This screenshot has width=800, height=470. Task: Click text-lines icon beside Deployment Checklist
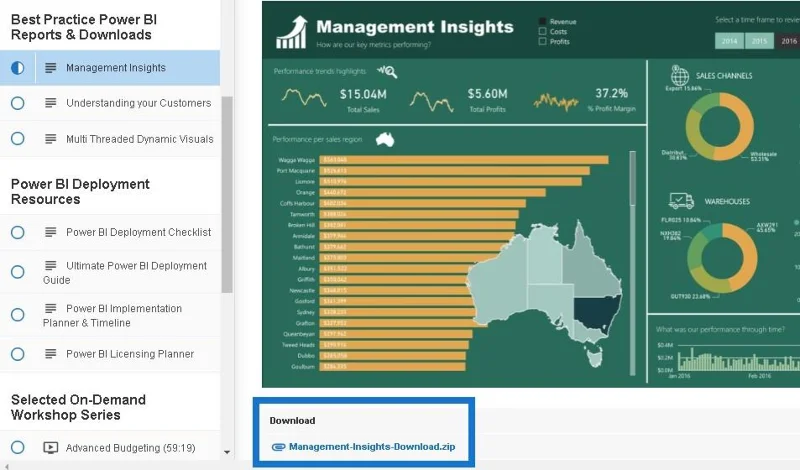(x=51, y=232)
